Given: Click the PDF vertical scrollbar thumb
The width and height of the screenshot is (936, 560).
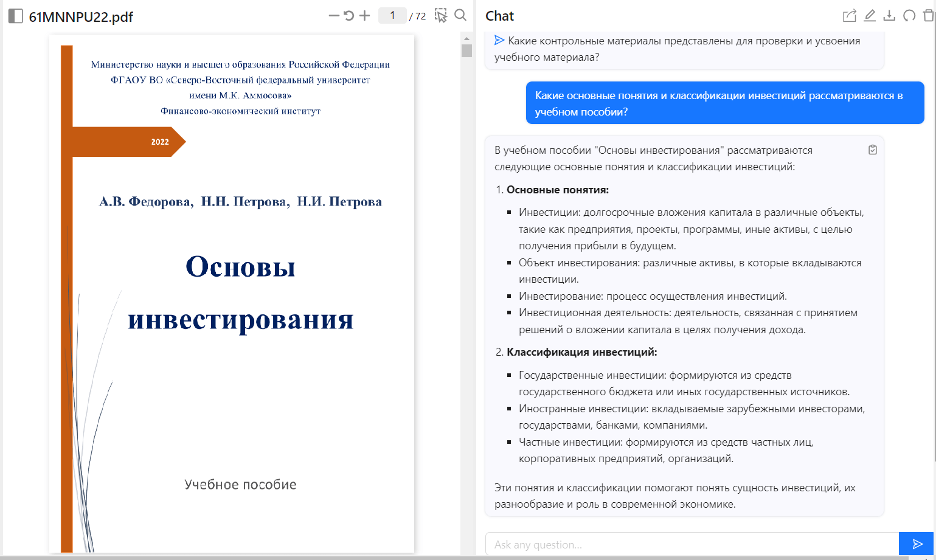Looking at the screenshot, I should point(466,50).
